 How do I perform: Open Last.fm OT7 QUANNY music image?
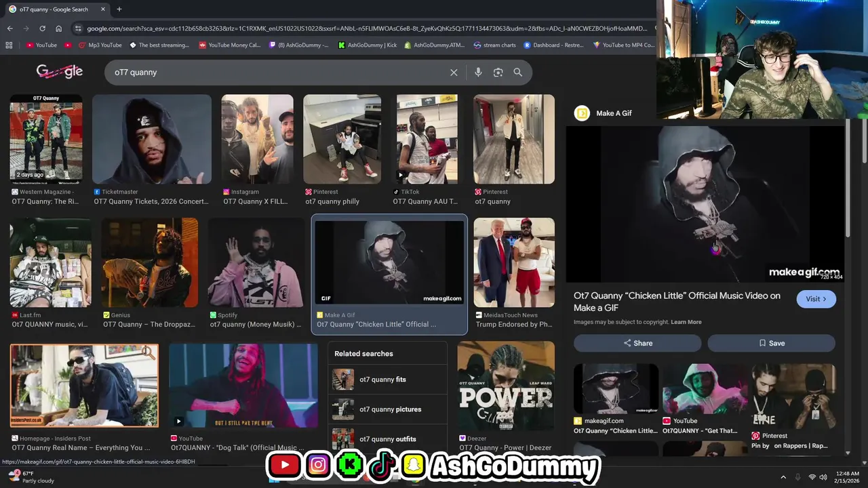pos(50,262)
